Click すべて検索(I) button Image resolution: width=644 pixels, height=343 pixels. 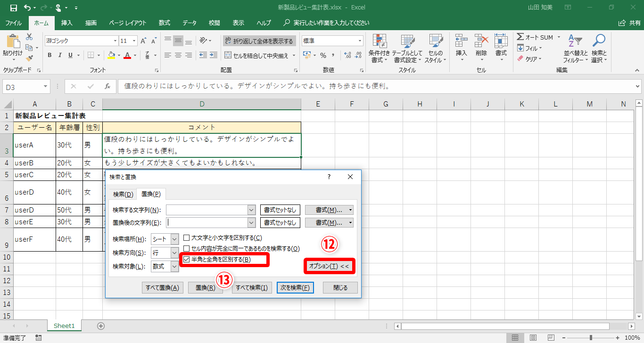pyautogui.click(x=252, y=288)
